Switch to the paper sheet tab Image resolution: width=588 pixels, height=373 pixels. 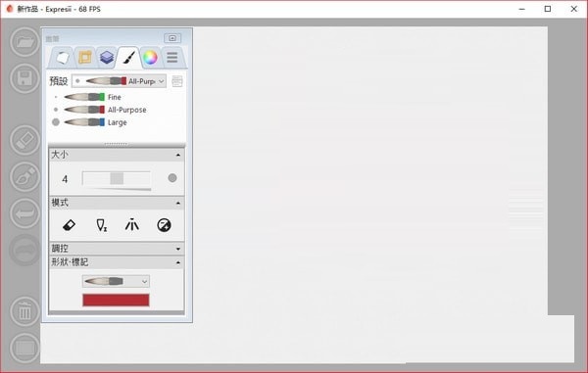click(x=63, y=58)
